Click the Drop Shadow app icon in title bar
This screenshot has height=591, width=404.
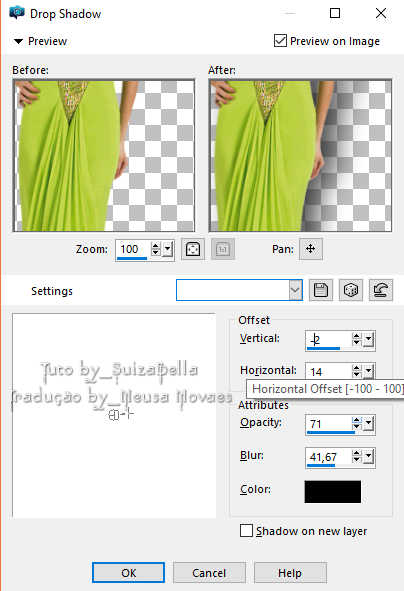point(17,13)
